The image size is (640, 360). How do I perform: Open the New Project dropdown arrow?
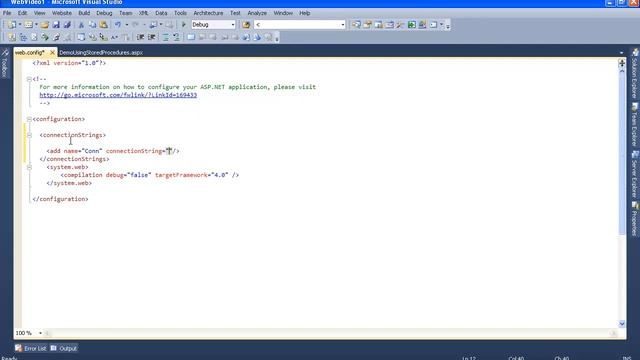click(x=20, y=25)
